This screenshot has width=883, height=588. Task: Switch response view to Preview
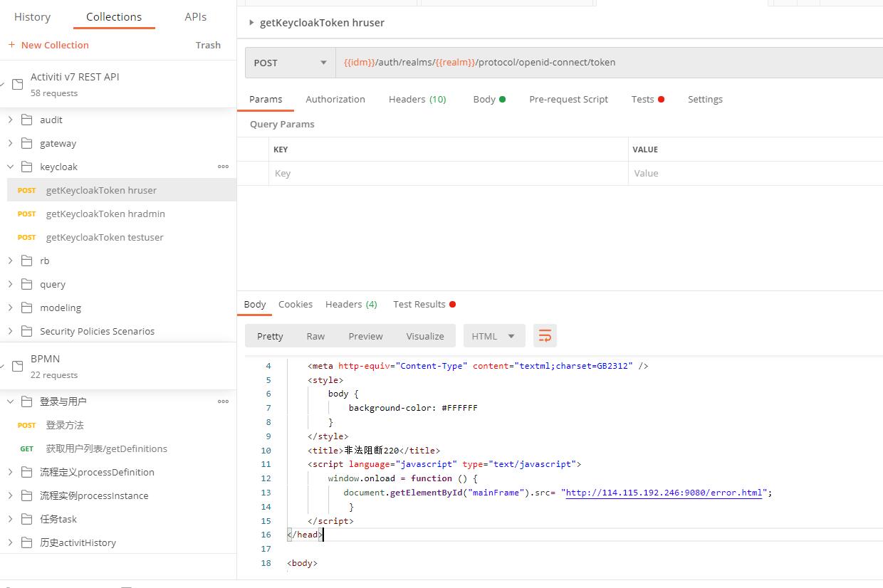365,335
